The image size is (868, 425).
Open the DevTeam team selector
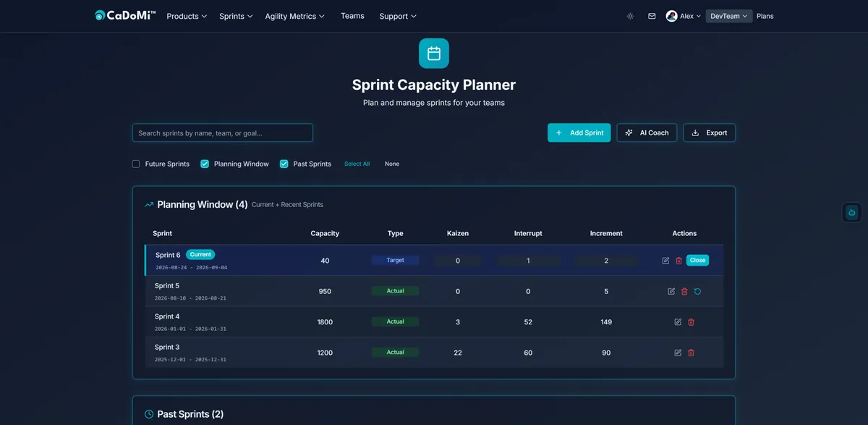point(729,16)
